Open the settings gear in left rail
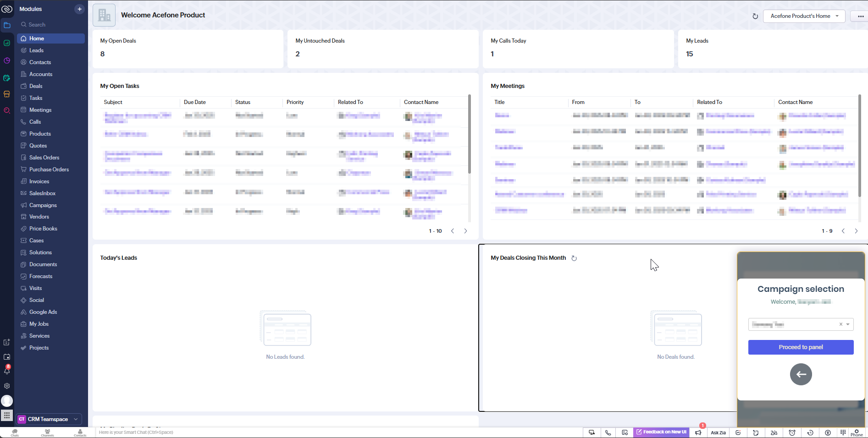The height and width of the screenshot is (438, 868). 7,386
